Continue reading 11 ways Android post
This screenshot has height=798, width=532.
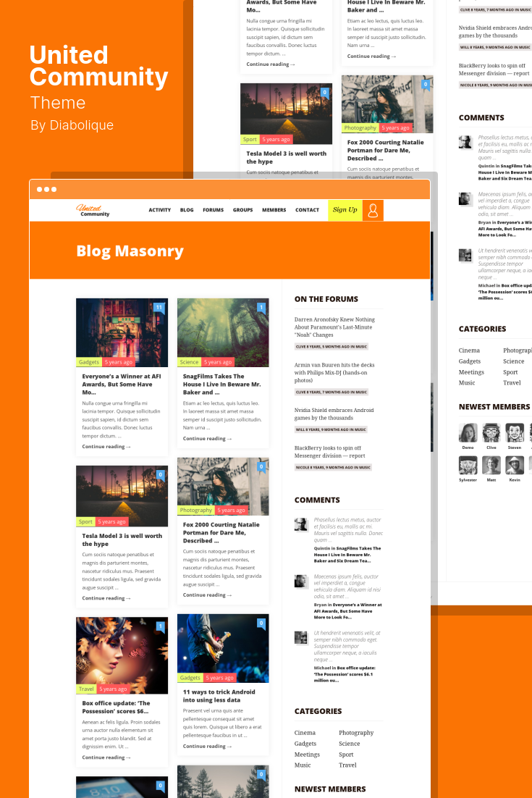[208, 746]
